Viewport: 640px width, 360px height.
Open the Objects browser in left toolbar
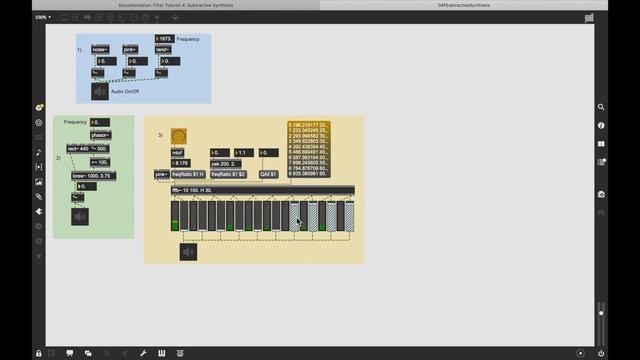(39, 107)
